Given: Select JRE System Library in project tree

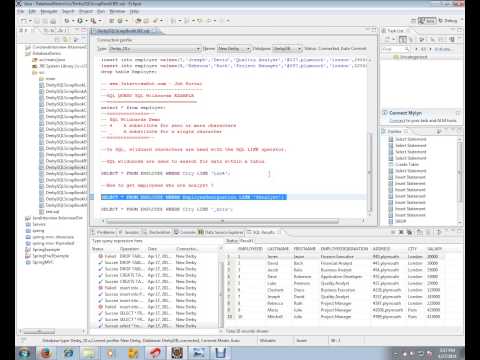Looking at the screenshot, I should [x=59, y=66].
